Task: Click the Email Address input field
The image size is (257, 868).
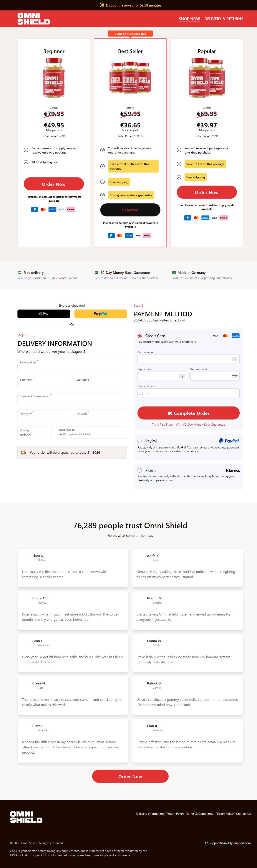Action: [72, 365]
